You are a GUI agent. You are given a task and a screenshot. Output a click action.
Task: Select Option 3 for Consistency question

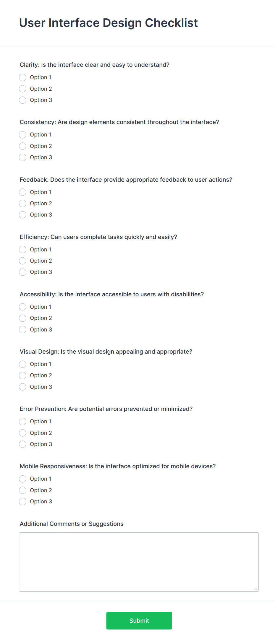coord(23,157)
